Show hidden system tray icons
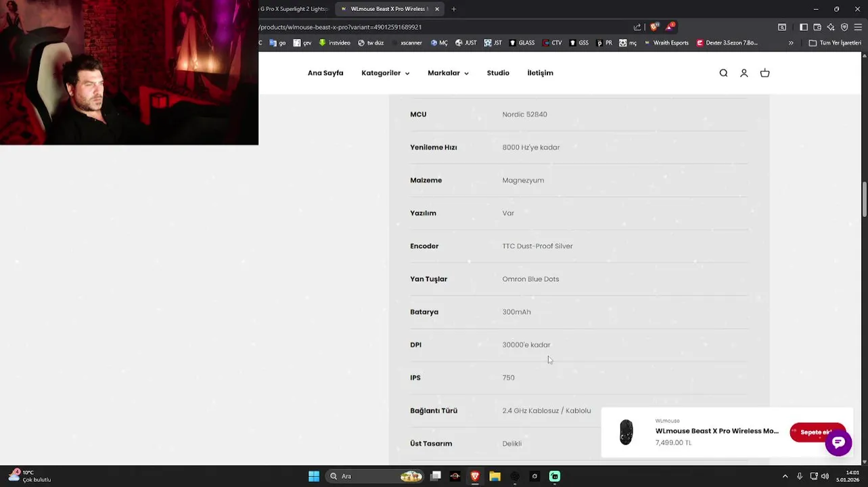Viewport: 868px width, 487px height. (785, 476)
